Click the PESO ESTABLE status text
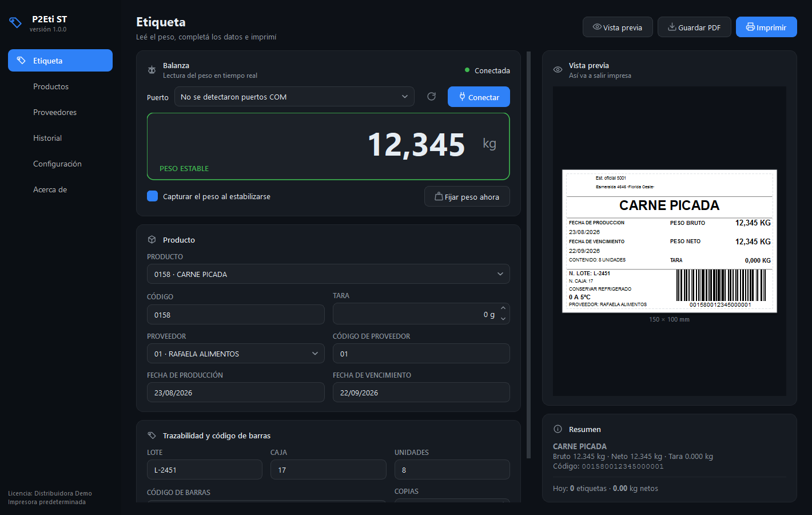This screenshot has height=515, width=812. pos(184,169)
